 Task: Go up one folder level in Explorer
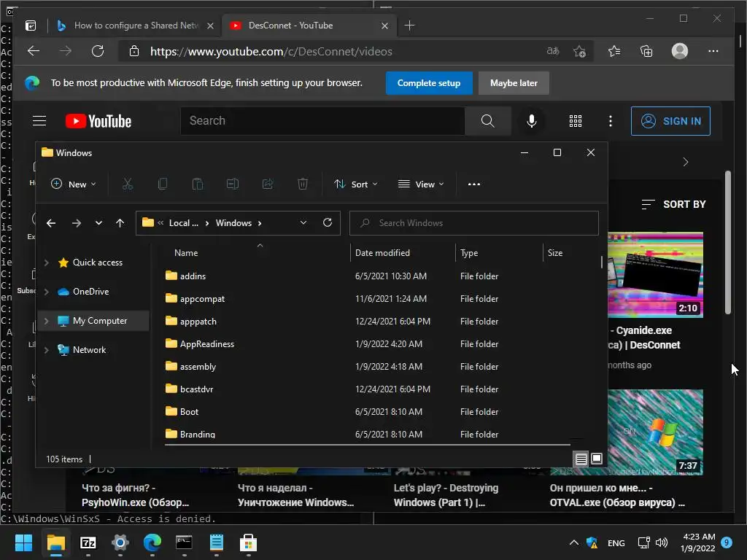coord(120,223)
